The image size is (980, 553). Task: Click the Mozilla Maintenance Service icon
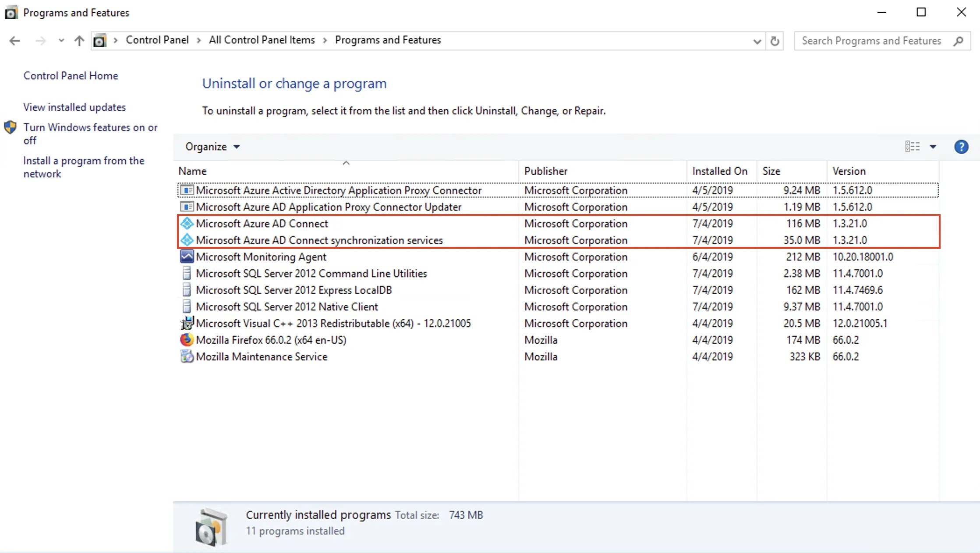[x=187, y=356]
